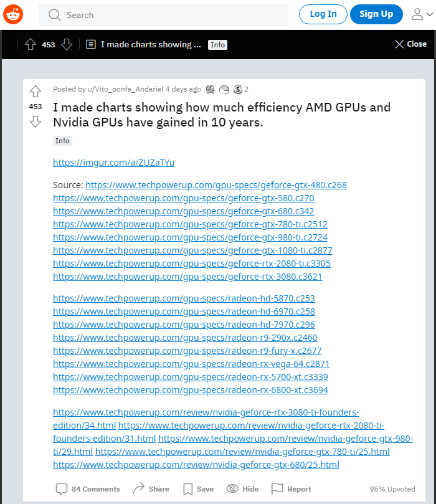Close the post overlay
This screenshot has width=436, height=504.
410,44
